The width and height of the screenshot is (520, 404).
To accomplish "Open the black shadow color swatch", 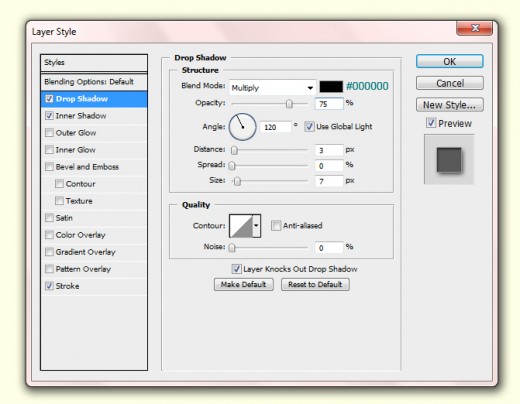I will click(x=331, y=86).
